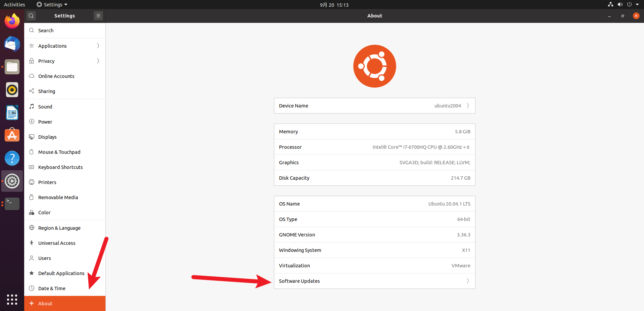Click the volume icon in top bar
The image size is (644, 311).
[x=620, y=5]
